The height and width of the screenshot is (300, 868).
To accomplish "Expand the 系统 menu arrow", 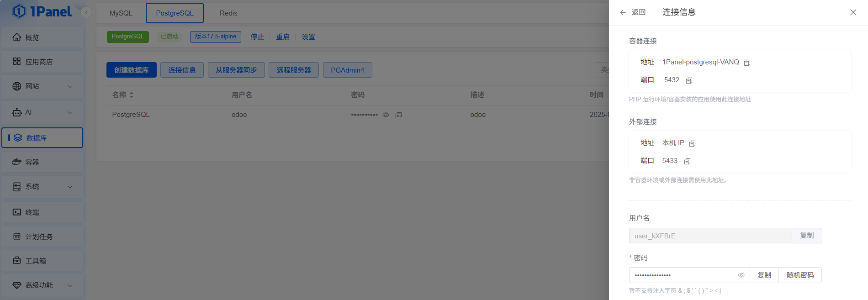I will [70, 187].
